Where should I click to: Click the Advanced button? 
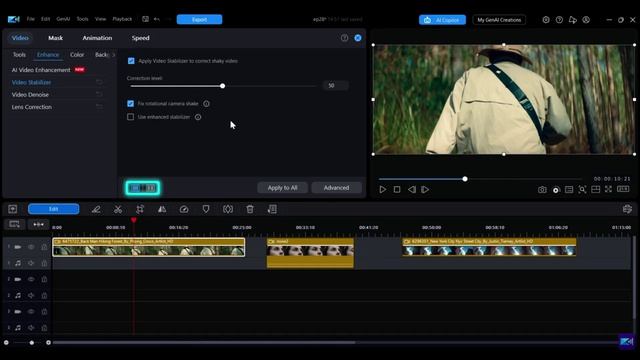coord(336,188)
